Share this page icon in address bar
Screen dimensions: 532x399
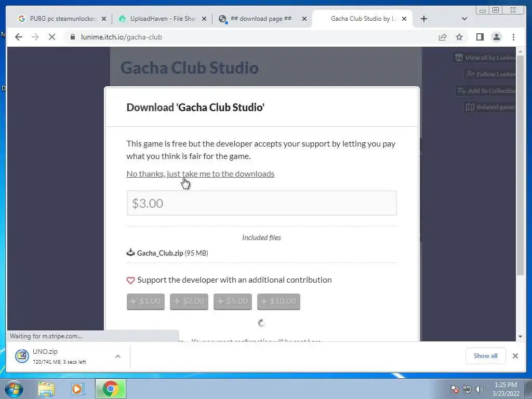tap(443, 37)
